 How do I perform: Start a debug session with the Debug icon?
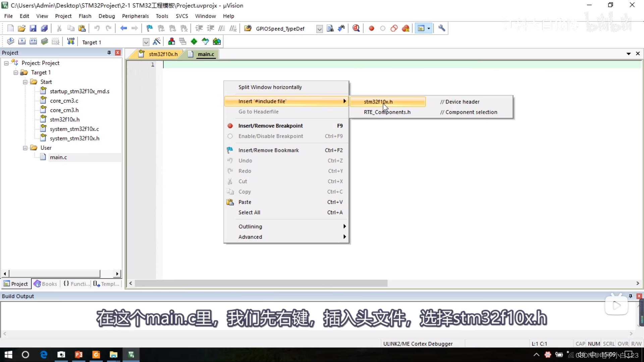[356, 28]
